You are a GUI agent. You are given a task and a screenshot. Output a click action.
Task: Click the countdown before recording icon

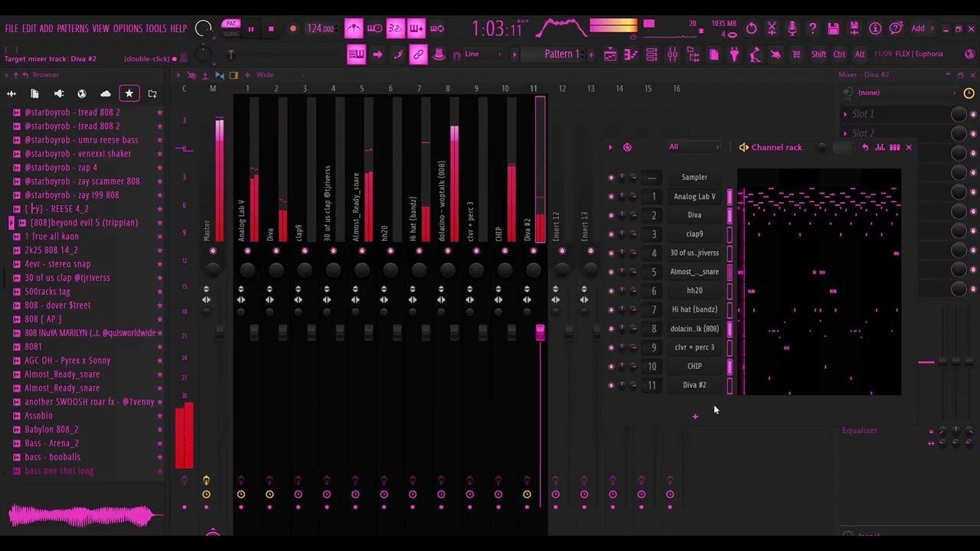[x=395, y=28]
